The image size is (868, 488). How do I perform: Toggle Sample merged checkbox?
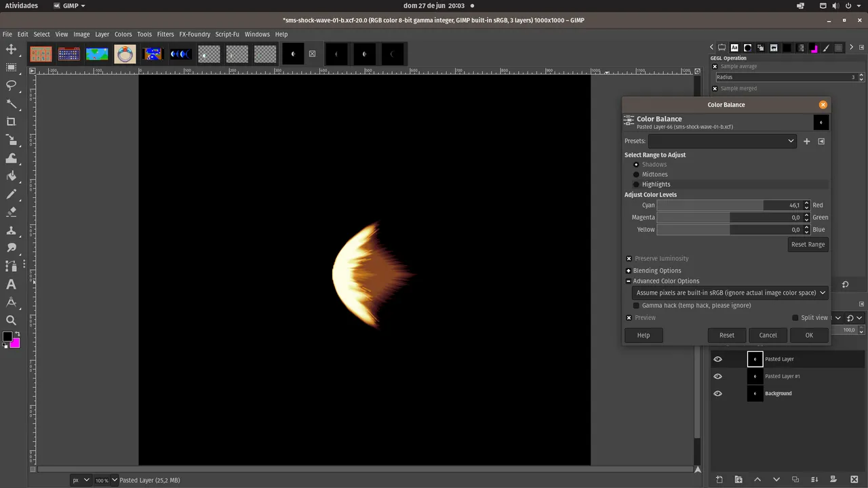tap(715, 89)
